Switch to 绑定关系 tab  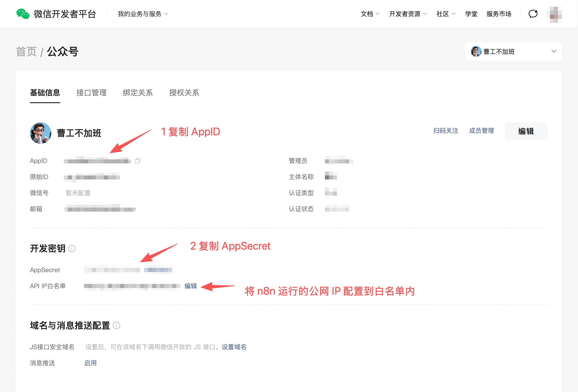pos(138,93)
